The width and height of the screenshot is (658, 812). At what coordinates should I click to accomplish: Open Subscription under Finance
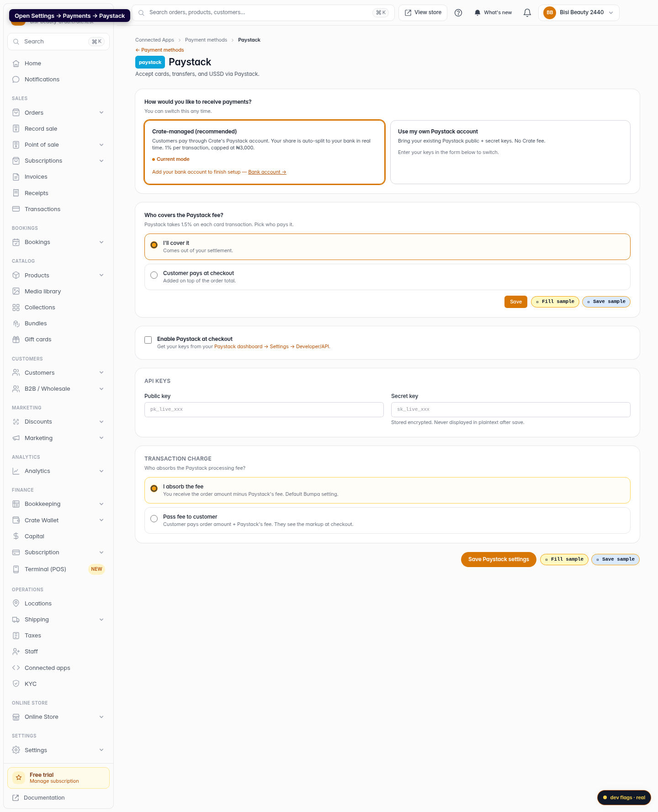coord(58,552)
